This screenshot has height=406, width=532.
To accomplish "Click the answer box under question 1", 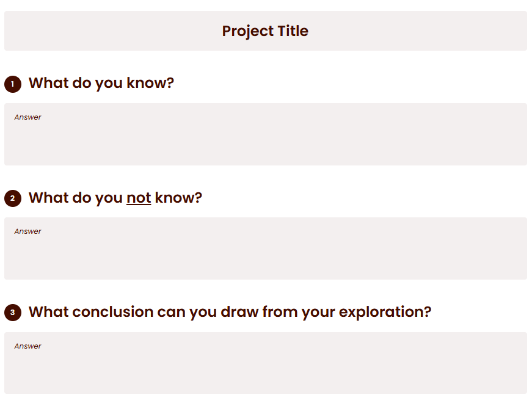I will [266, 134].
